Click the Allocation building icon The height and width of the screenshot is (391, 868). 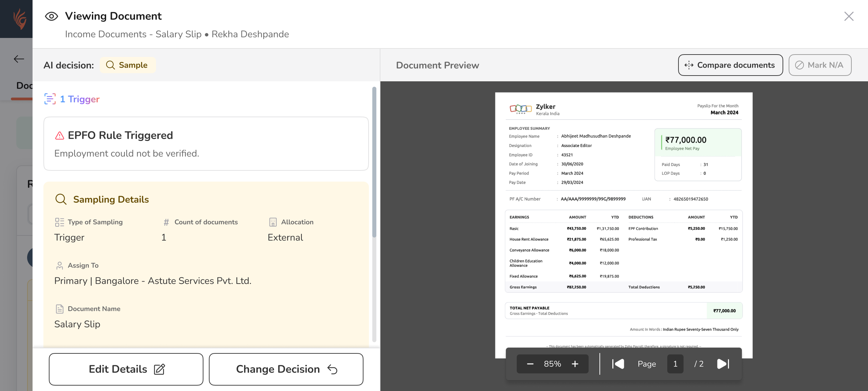pyautogui.click(x=273, y=222)
